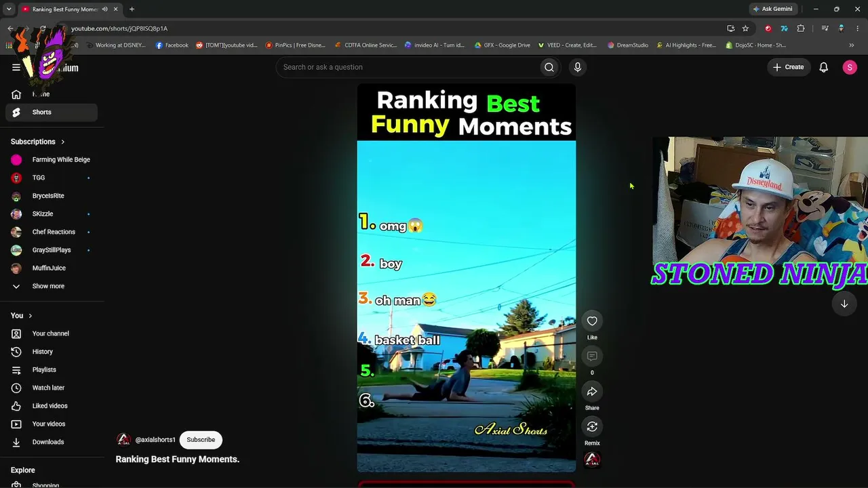
Task: Like the Short with the heart icon
Action: [592, 321]
